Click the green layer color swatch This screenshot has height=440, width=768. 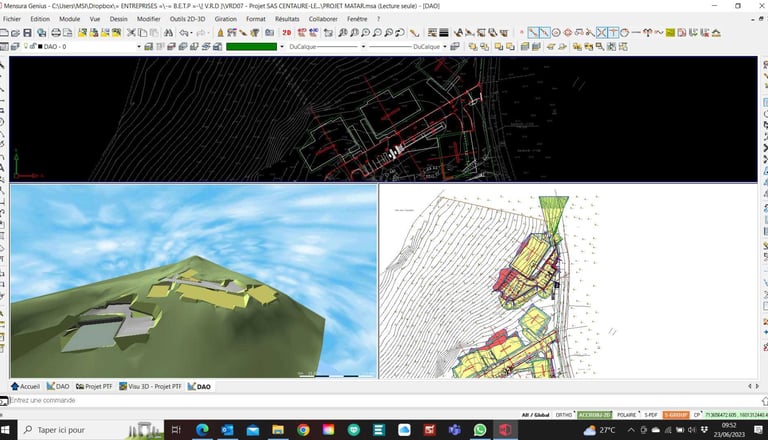tap(251, 46)
